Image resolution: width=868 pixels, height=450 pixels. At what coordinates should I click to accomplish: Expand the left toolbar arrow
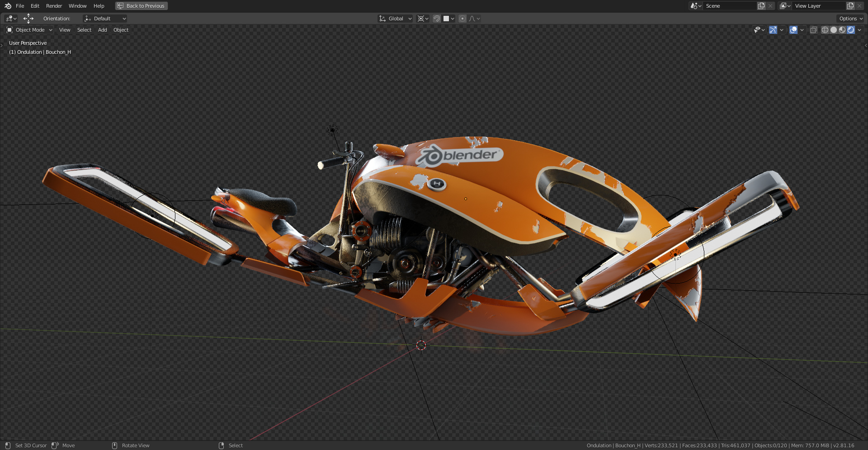coord(2,45)
